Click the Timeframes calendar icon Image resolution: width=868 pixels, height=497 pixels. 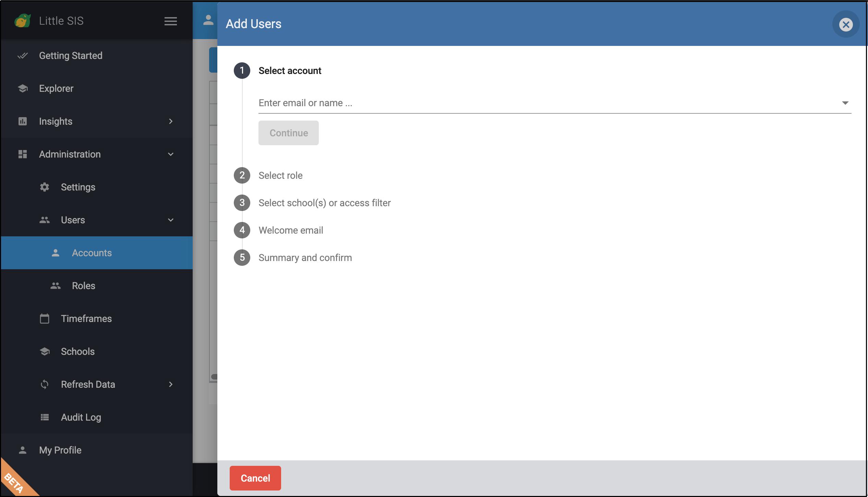click(x=45, y=319)
